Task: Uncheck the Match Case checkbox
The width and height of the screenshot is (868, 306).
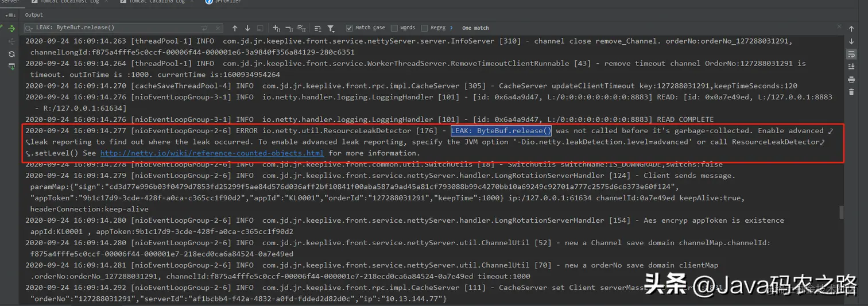Action: pyautogui.click(x=349, y=28)
